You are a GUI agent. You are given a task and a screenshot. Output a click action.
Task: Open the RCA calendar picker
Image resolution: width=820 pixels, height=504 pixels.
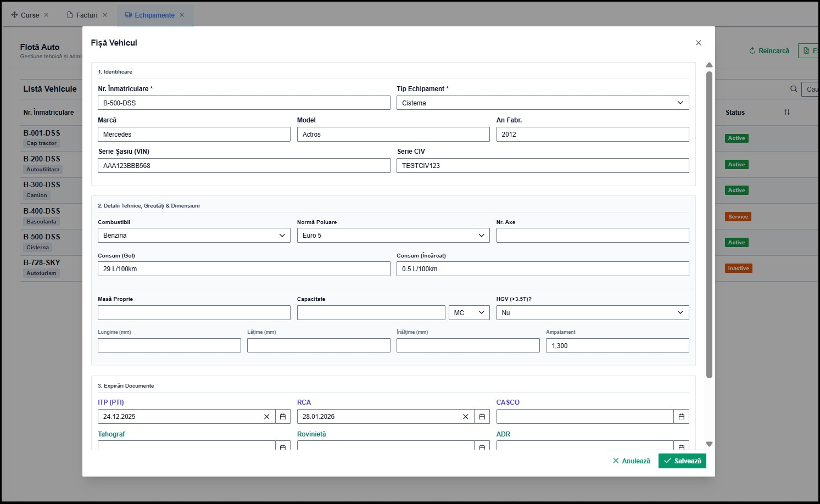tap(482, 417)
